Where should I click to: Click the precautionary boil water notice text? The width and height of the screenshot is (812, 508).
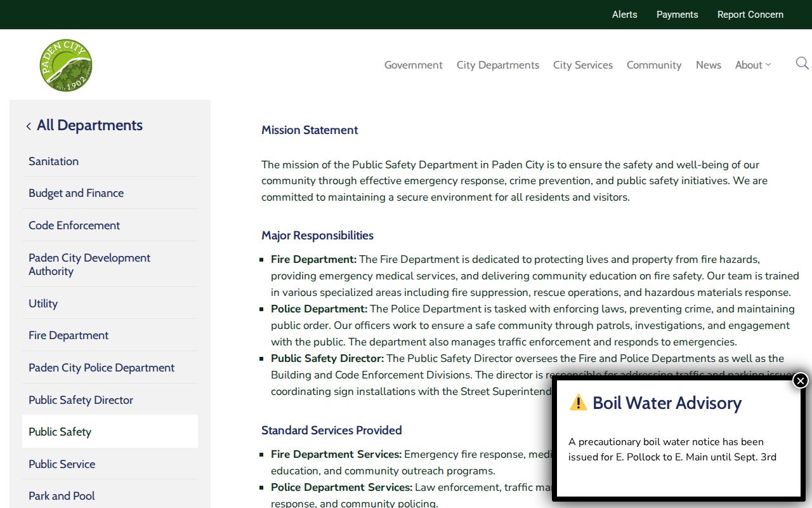(x=672, y=450)
